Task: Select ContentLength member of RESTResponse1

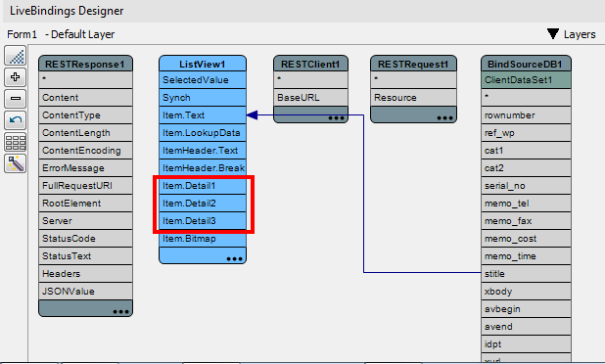Action: 85,133
